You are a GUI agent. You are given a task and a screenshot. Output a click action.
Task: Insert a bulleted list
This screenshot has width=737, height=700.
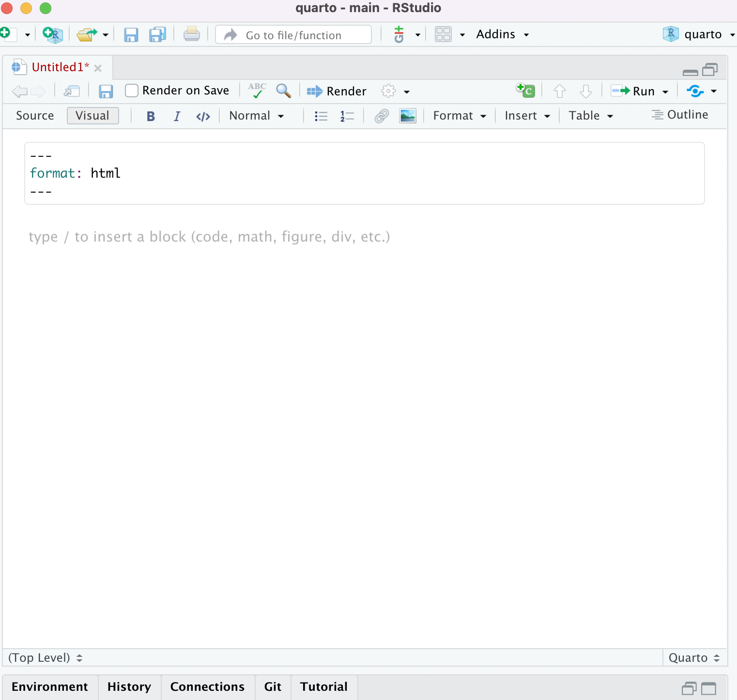[x=321, y=116]
